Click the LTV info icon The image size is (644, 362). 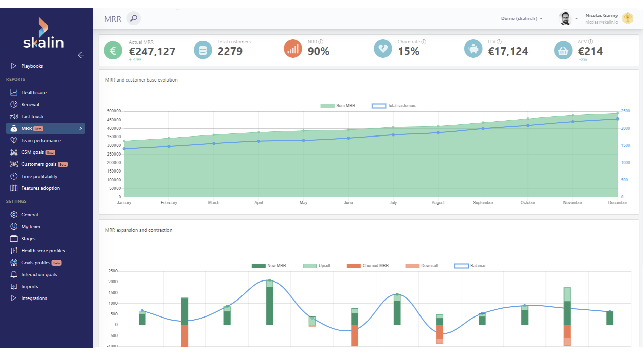click(499, 42)
